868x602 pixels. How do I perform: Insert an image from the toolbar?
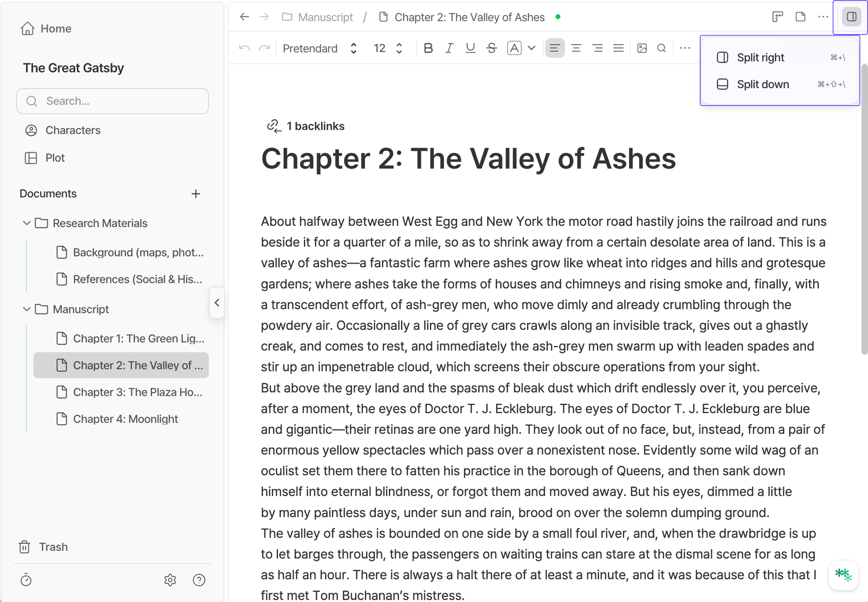tap(642, 48)
